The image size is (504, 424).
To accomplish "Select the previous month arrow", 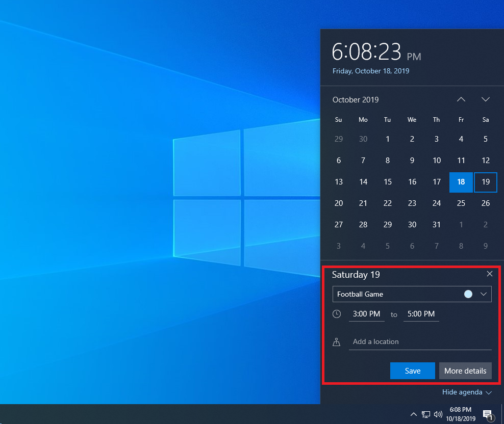I will pos(461,99).
